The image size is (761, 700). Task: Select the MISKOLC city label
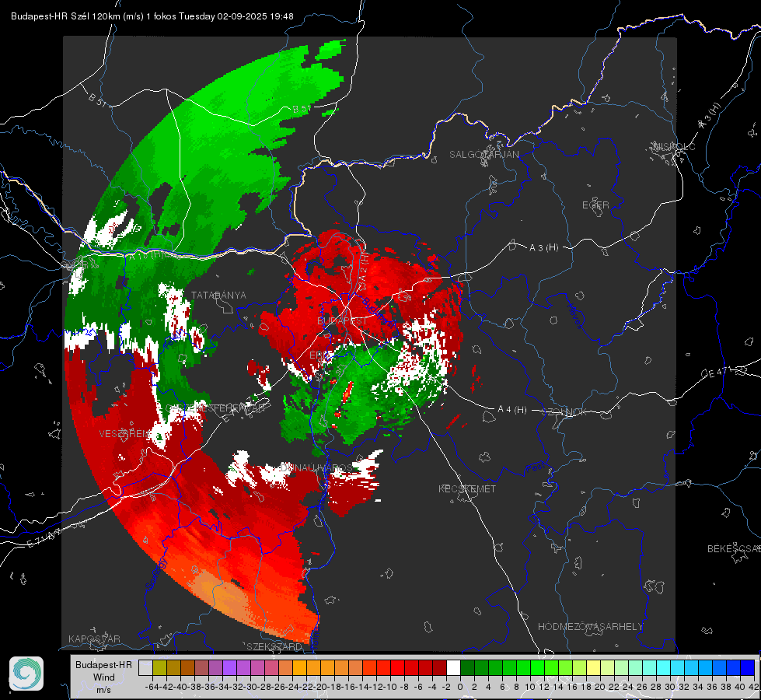point(674,146)
